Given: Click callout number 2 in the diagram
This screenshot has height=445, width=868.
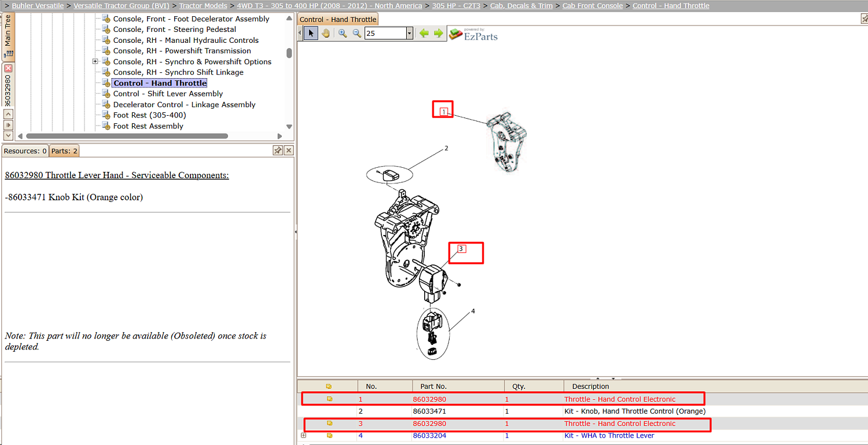Looking at the screenshot, I should click(446, 148).
